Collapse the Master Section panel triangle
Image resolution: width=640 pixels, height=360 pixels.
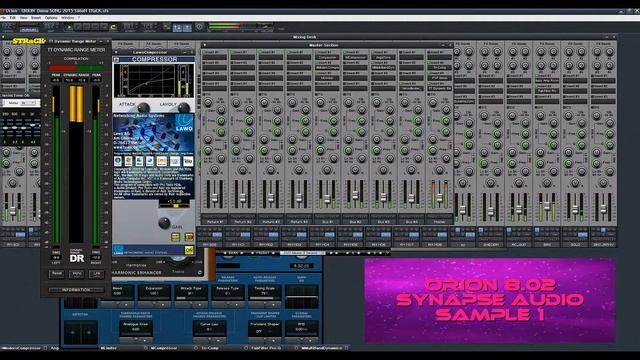pyautogui.click(x=204, y=45)
